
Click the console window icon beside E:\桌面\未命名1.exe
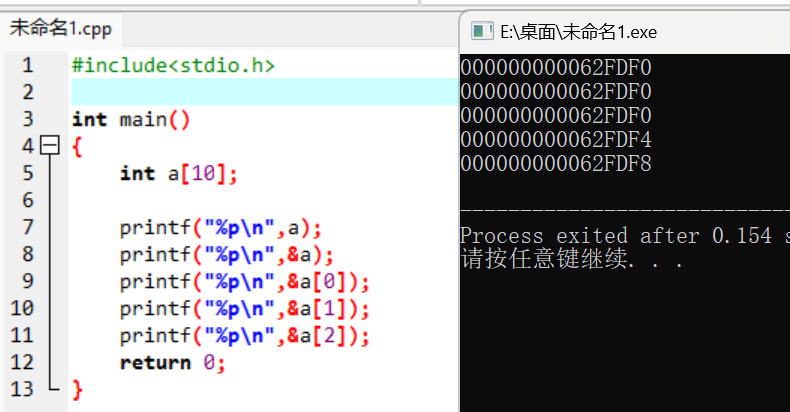tap(482, 31)
